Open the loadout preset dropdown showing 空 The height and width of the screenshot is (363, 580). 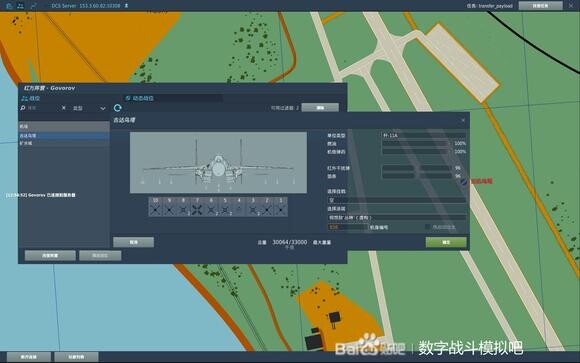397,200
